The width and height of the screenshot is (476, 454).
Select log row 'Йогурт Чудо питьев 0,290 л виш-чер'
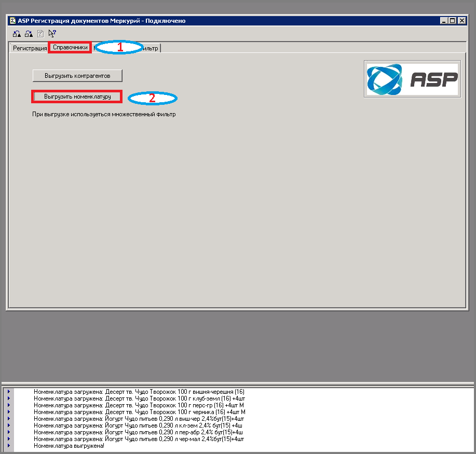pyautogui.click(x=139, y=419)
